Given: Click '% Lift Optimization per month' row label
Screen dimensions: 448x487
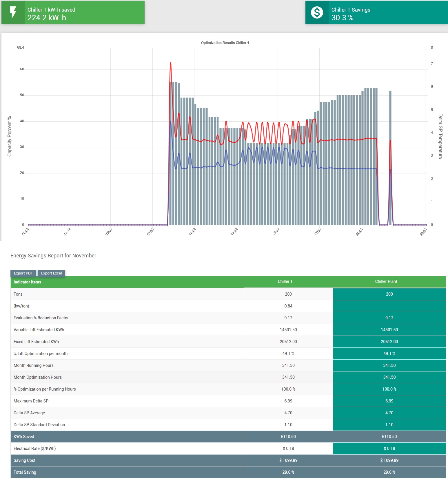Looking at the screenshot, I should pyautogui.click(x=41, y=354).
